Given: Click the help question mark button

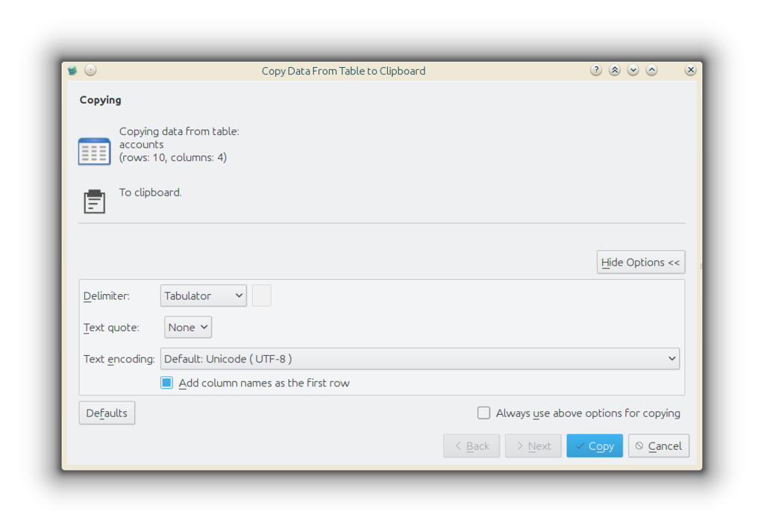Looking at the screenshot, I should (596, 70).
